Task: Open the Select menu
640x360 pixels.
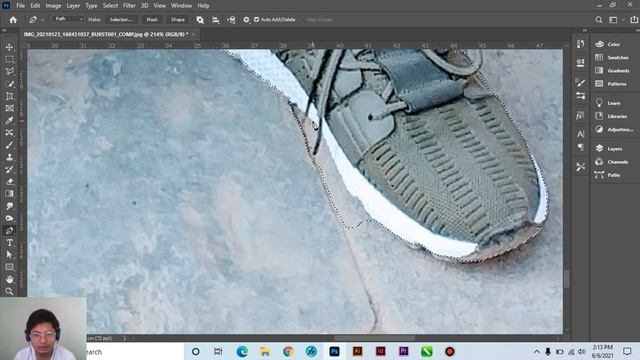Action: (x=110, y=6)
